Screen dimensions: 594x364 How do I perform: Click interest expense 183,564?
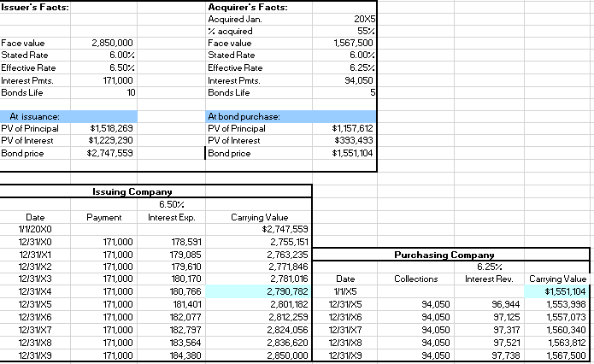(x=185, y=343)
